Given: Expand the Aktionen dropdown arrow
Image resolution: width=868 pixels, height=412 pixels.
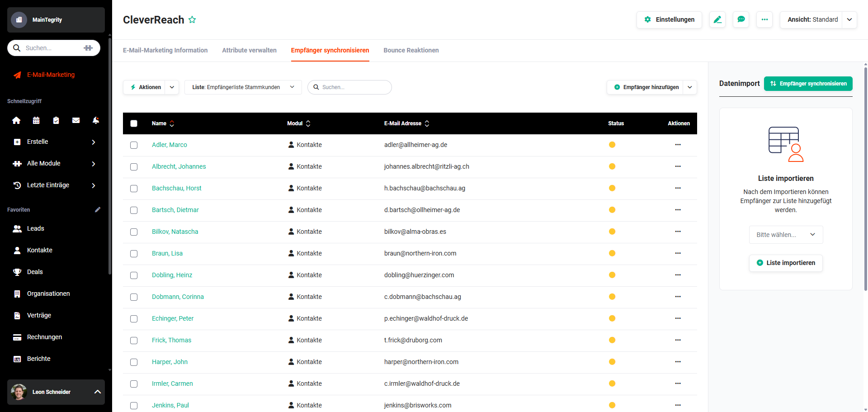Looking at the screenshot, I should coord(172,87).
